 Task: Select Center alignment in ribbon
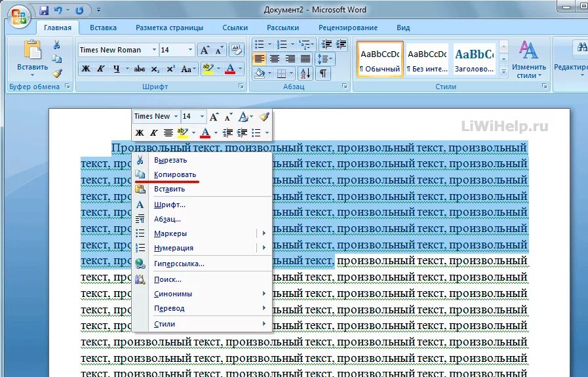point(275,59)
